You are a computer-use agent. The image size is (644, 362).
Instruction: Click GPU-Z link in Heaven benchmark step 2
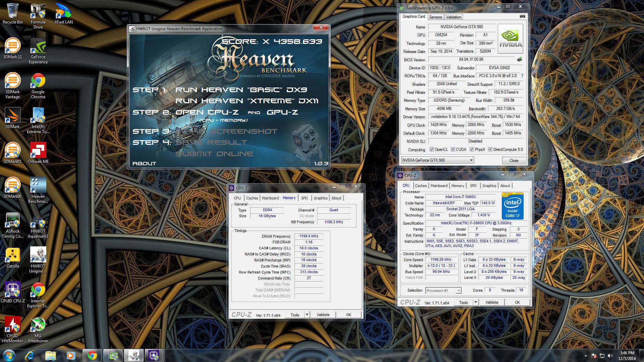(282, 112)
